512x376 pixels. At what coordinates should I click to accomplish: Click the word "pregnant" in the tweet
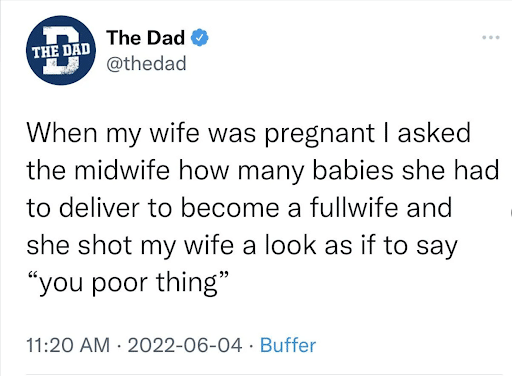[320, 134]
